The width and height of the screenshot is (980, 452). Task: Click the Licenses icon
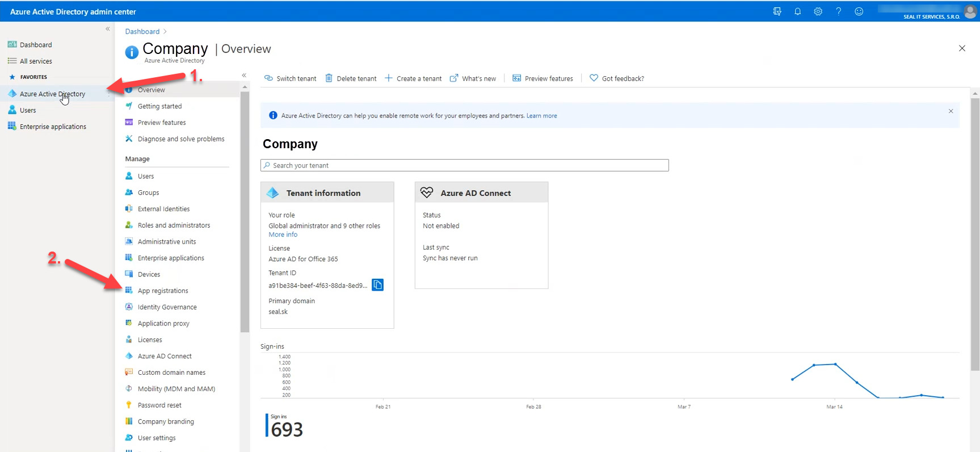click(x=129, y=340)
